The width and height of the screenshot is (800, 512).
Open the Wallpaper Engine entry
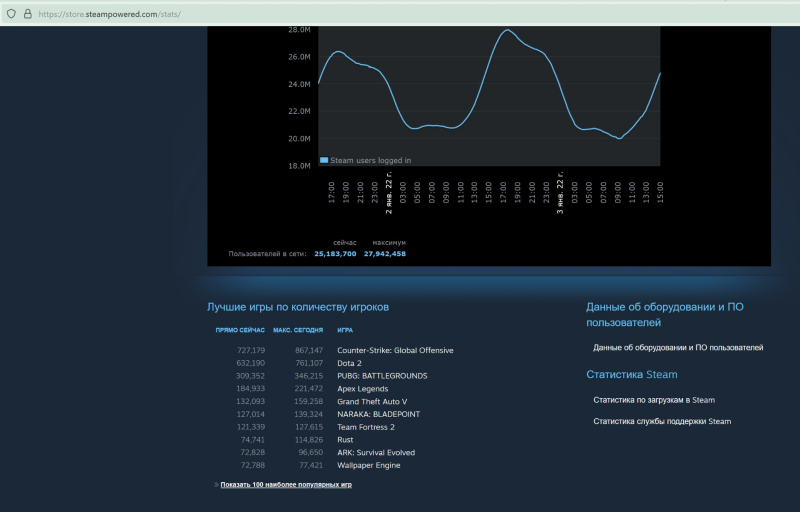[370, 465]
